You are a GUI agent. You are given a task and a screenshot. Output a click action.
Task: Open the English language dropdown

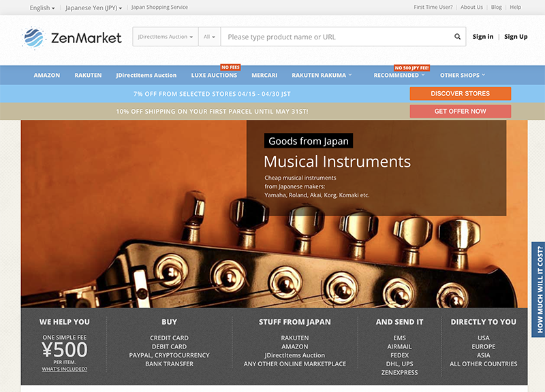click(42, 7)
